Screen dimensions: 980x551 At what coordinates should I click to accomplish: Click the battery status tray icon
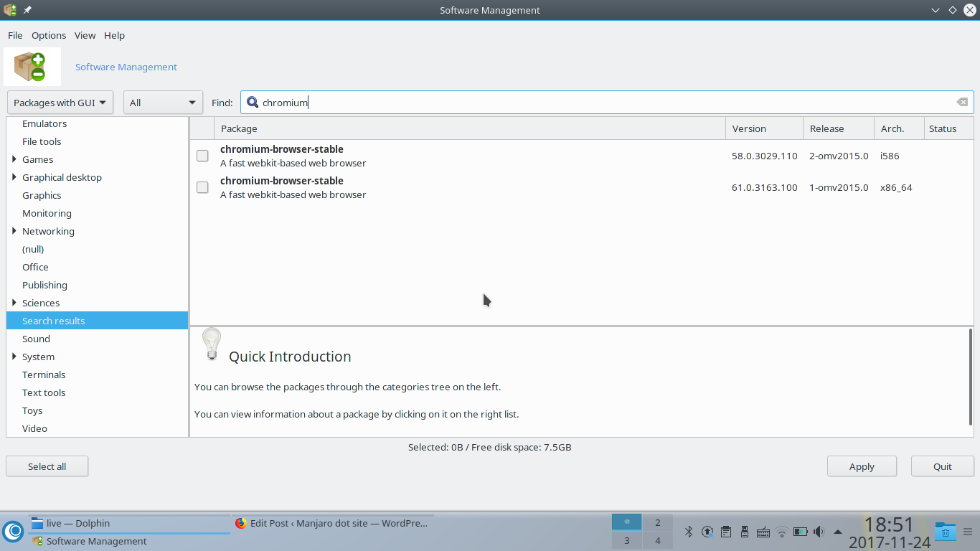click(801, 532)
